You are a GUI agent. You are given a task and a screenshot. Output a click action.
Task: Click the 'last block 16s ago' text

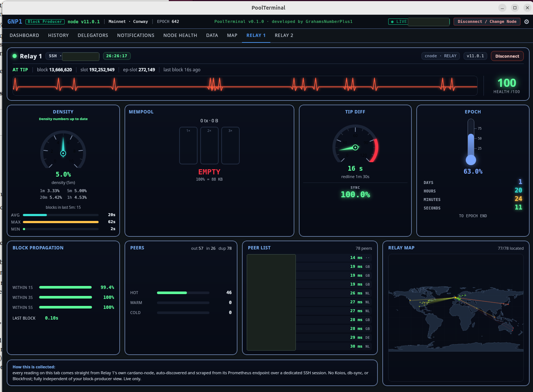tap(182, 70)
